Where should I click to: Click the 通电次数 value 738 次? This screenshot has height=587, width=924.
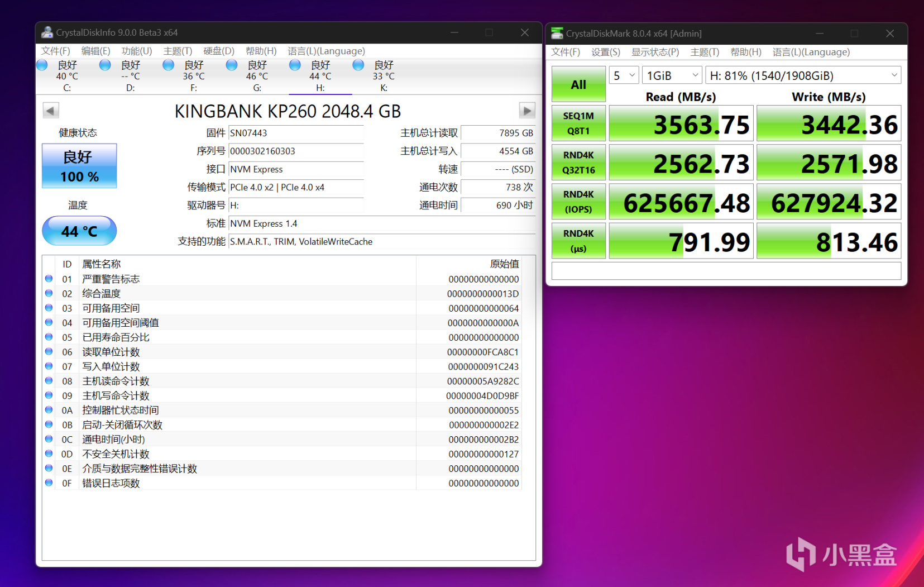(498, 187)
